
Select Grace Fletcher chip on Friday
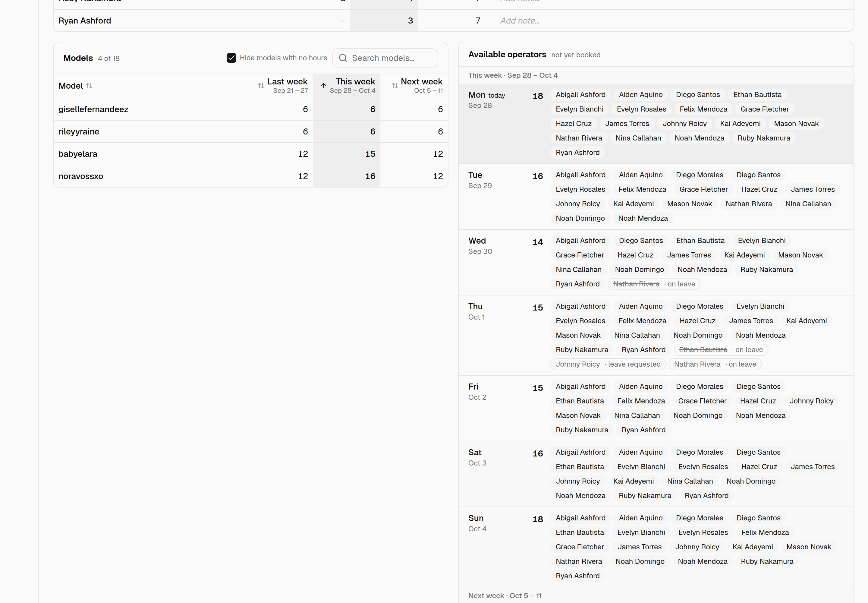coord(702,401)
